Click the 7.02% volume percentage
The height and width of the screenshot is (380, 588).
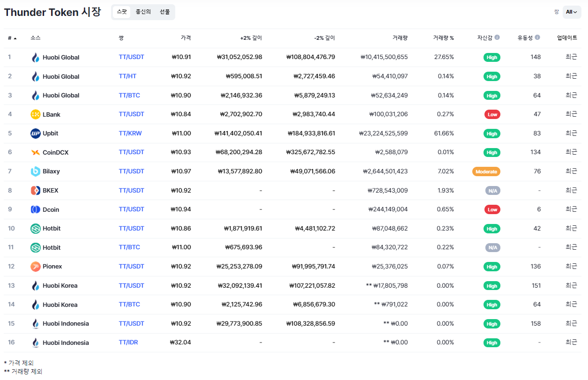pyautogui.click(x=446, y=171)
